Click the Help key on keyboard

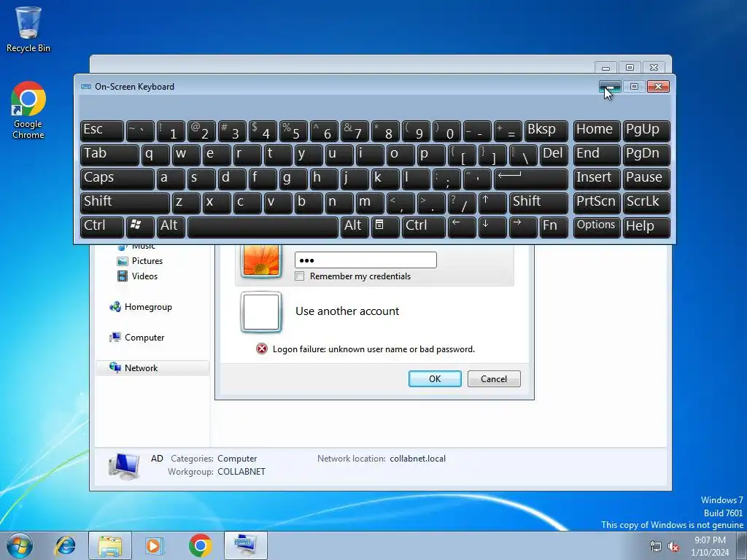tap(646, 227)
